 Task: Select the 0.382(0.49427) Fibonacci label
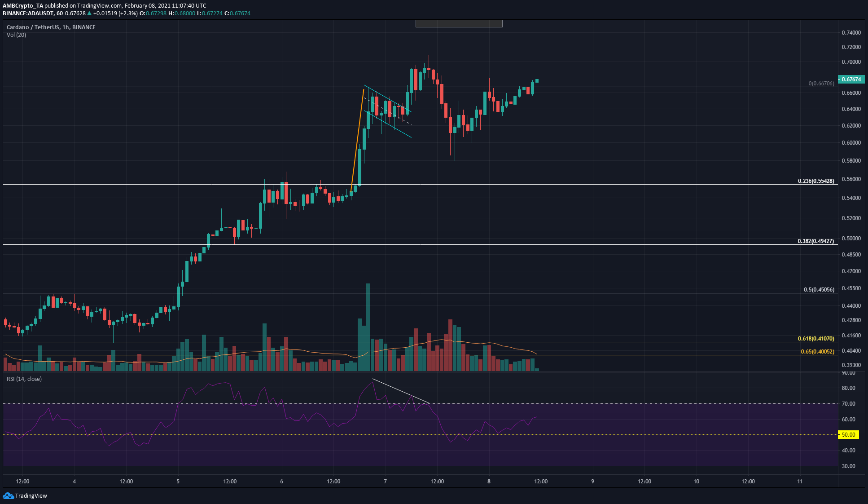tap(815, 241)
